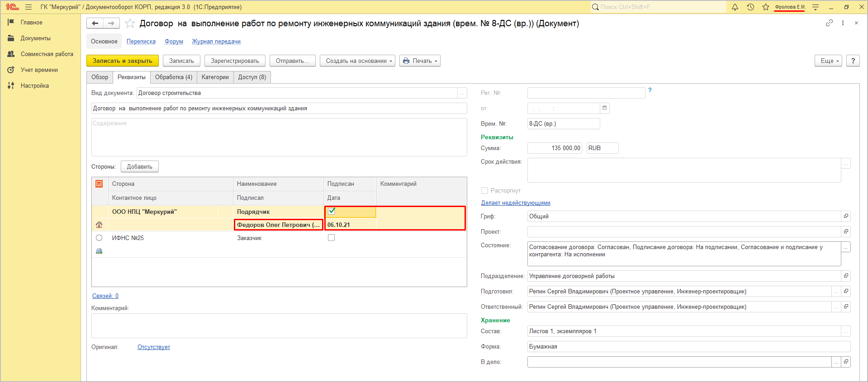The height and width of the screenshot is (382, 868).
Task: Open Вид документа selection ellipsis
Action: [462, 93]
